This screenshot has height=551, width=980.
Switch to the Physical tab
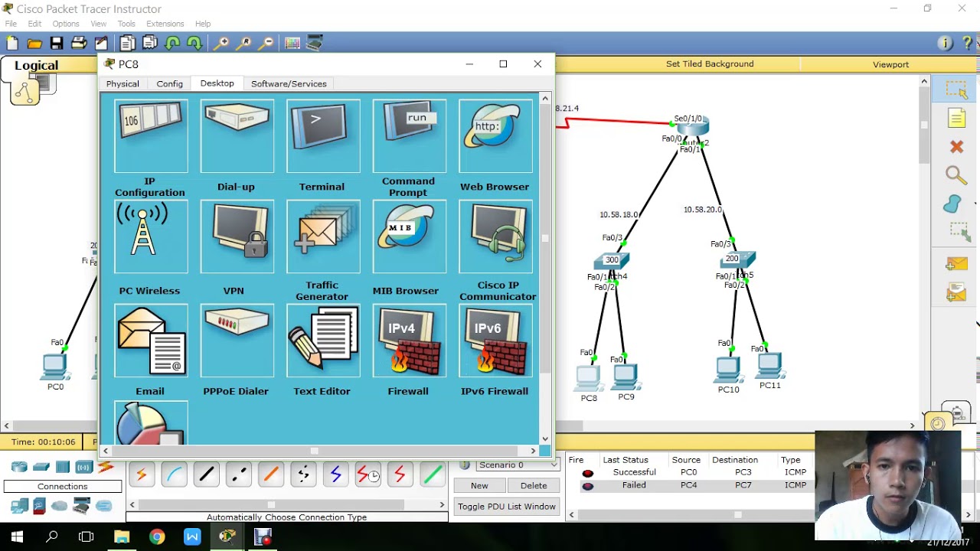122,83
